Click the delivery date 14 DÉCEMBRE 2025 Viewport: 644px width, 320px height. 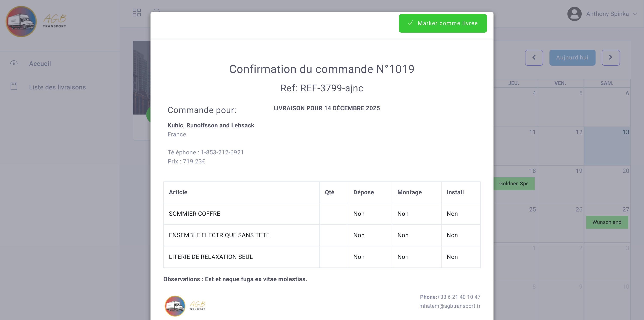pyautogui.click(x=352, y=108)
